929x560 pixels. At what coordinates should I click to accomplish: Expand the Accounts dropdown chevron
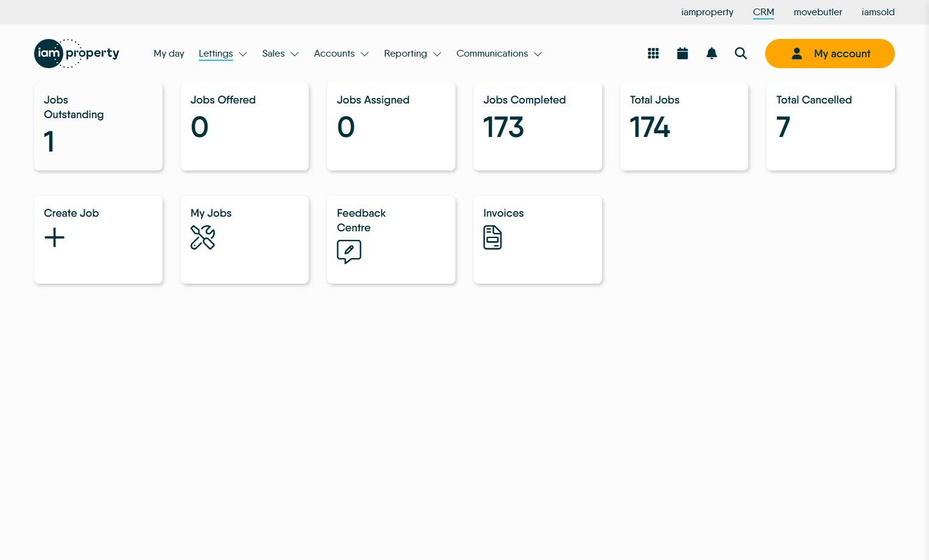pyautogui.click(x=365, y=54)
